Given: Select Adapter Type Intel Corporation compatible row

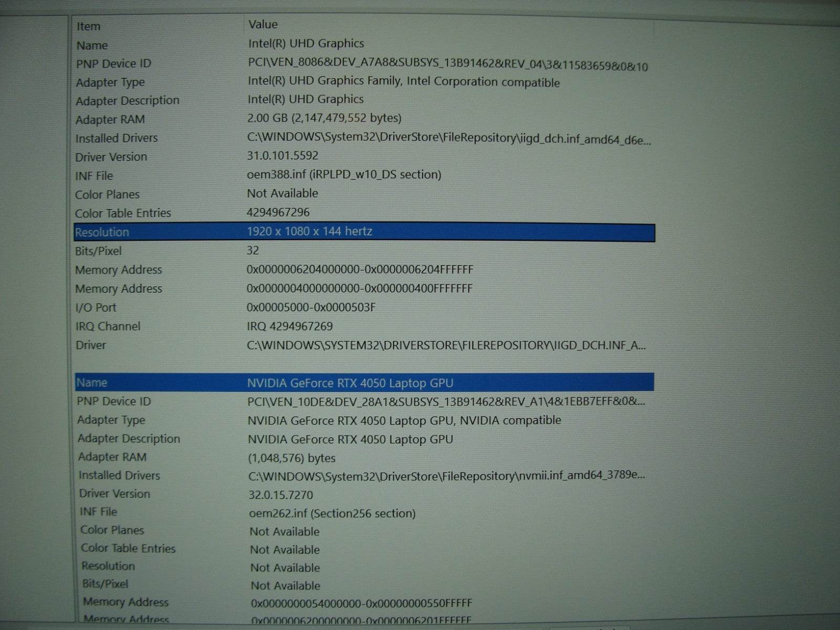Looking at the screenshot, I should point(403,82).
